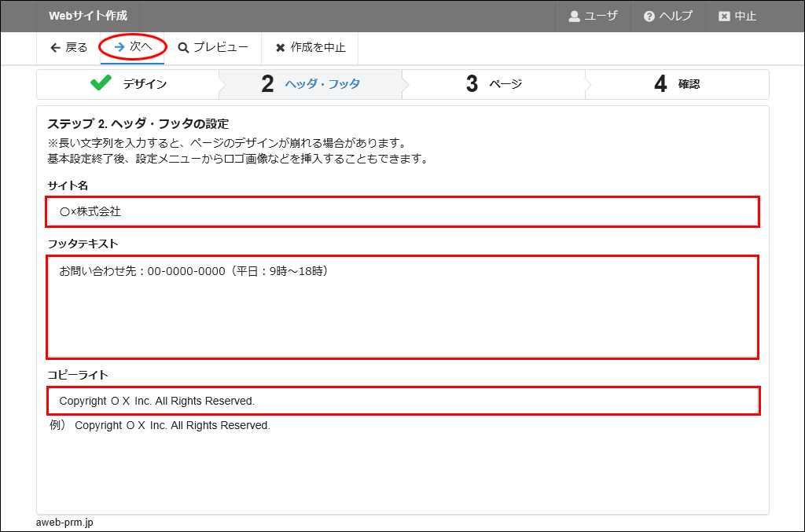The width and height of the screenshot is (805, 532).
Task: Click the right arrow icon beside 次へ
Action: [119, 47]
